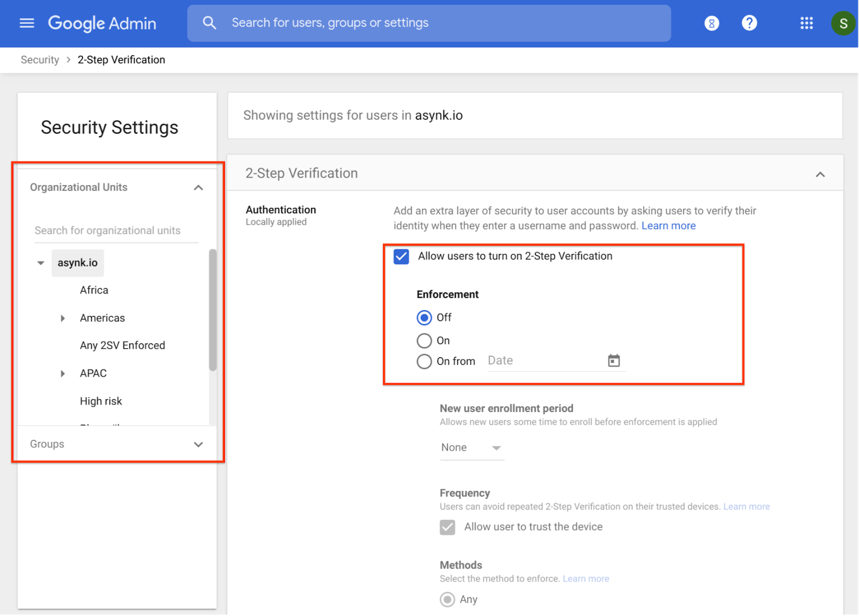859x616 pixels.
Task: Expand the Groups section
Action: tap(198, 444)
